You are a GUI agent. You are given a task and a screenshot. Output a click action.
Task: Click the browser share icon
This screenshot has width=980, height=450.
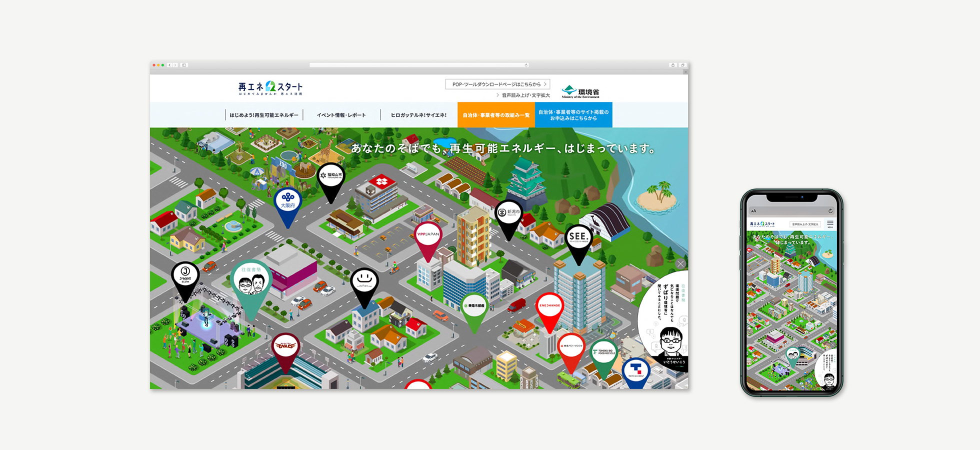point(673,65)
